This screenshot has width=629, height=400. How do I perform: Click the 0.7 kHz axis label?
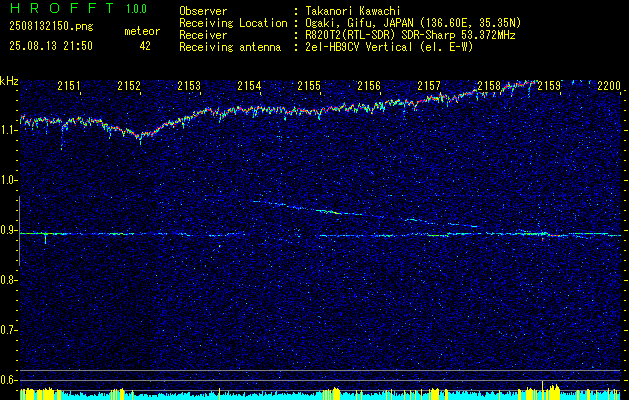click(9, 330)
